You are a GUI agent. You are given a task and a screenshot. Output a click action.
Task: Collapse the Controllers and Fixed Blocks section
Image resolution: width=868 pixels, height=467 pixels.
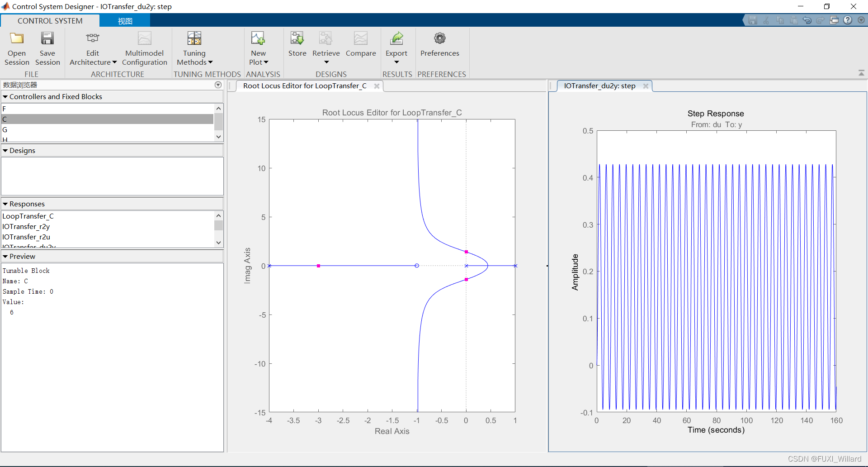[5, 96]
